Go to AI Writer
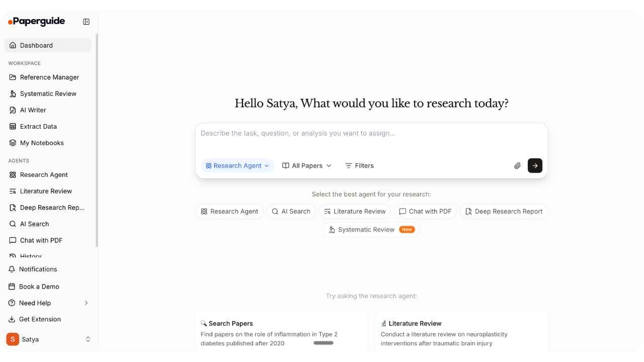The width and height of the screenshot is (644, 362). pyautogui.click(x=48, y=110)
